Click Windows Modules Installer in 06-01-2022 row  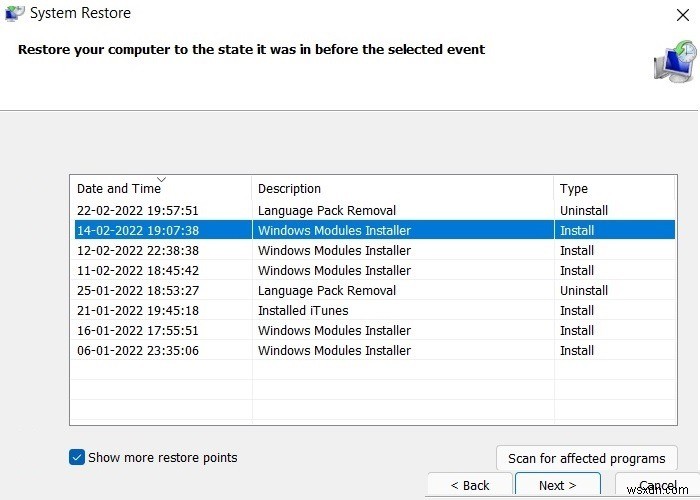point(334,350)
